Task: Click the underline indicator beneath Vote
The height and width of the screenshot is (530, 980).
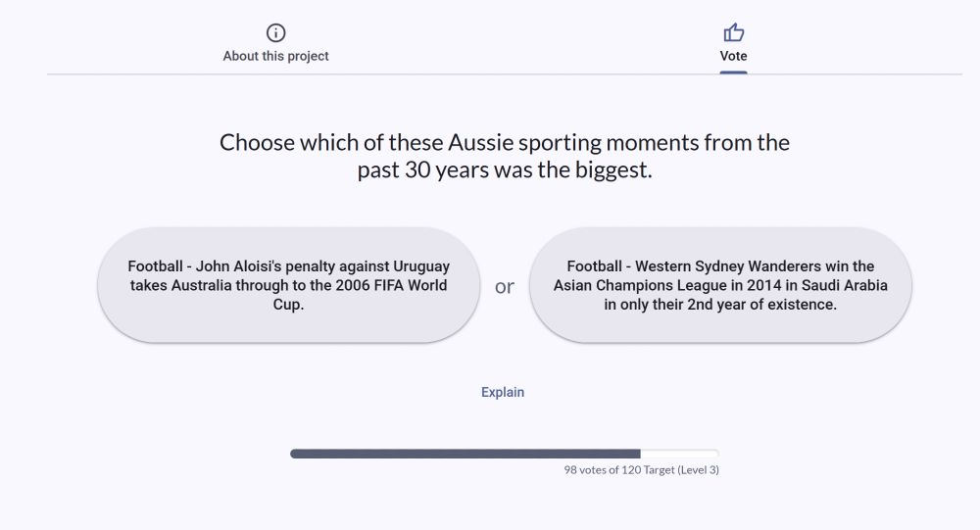Action: pyautogui.click(x=733, y=72)
